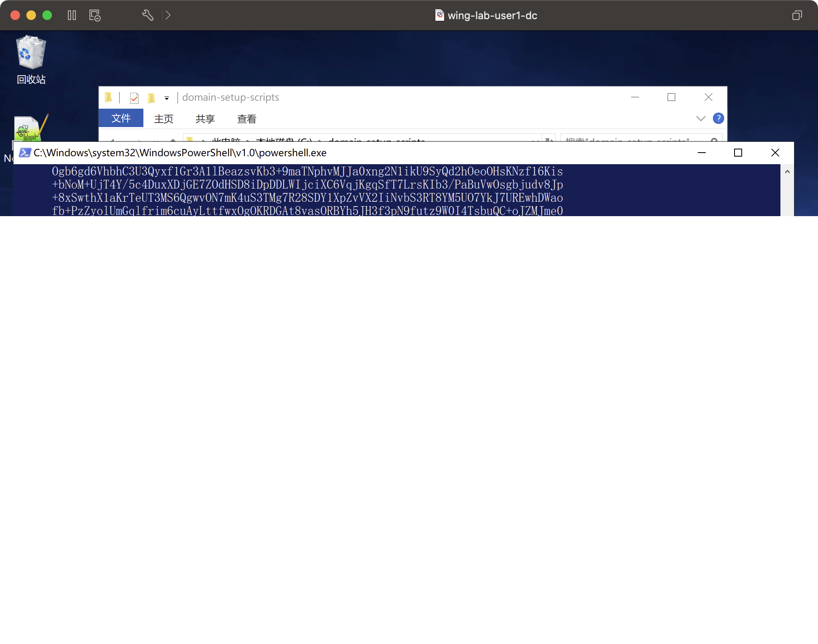Click the overlapping windows icon in VM title bar
The width and height of the screenshot is (818, 644).
click(797, 15)
